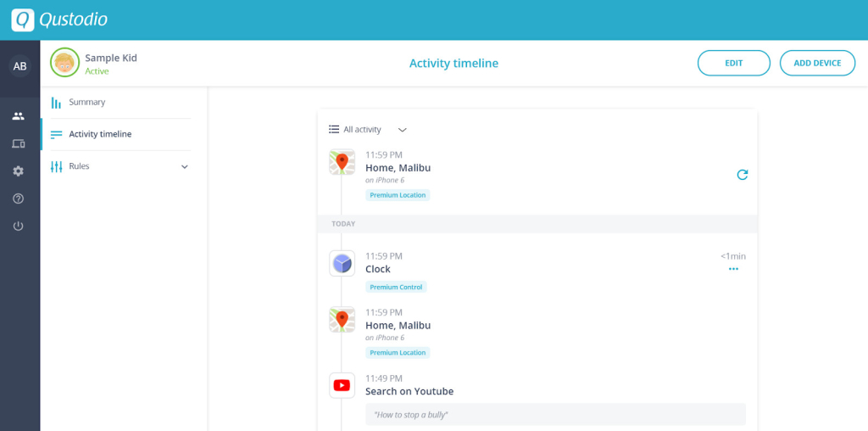This screenshot has height=431, width=868.
Task: Click the Premium Control tag under Clock
Action: click(396, 288)
